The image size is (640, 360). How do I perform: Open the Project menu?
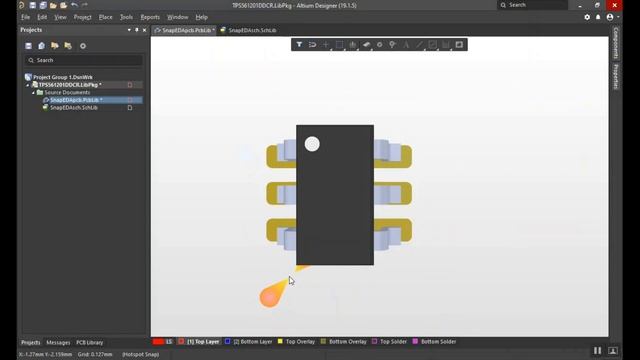click(x=82, y=17)
